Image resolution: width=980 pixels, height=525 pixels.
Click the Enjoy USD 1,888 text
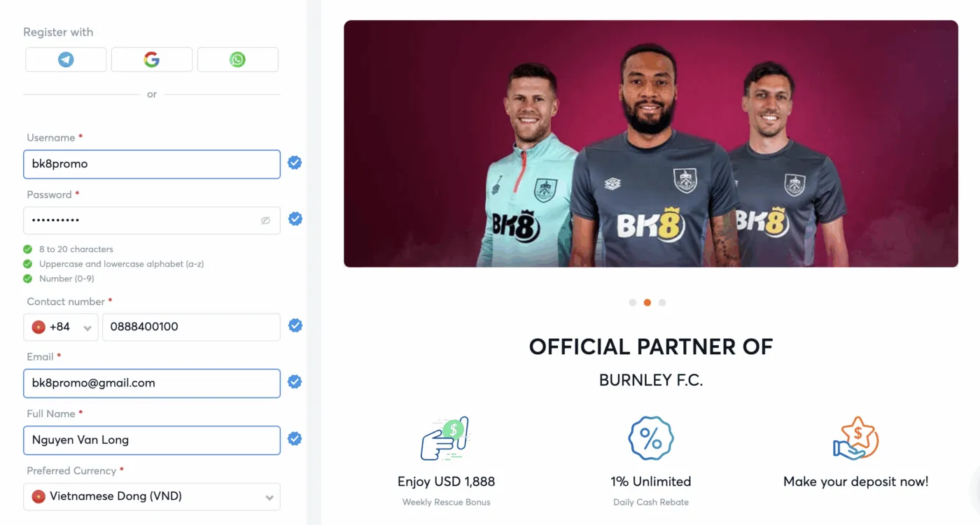point(446,482)
